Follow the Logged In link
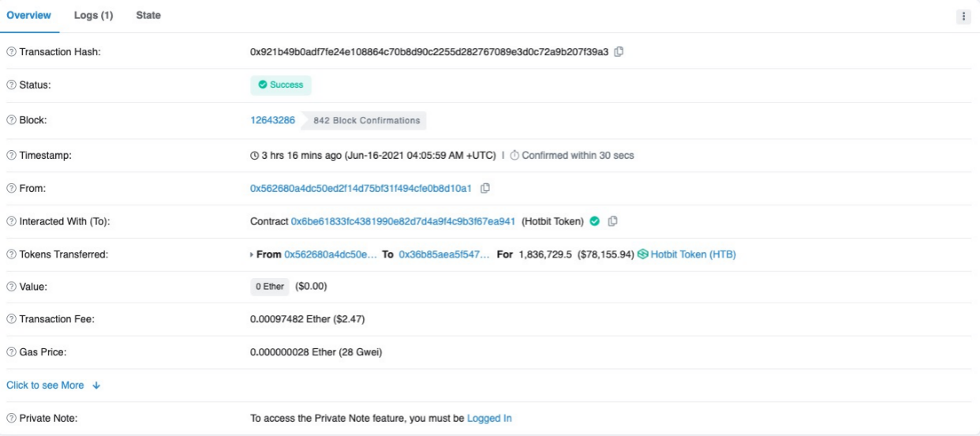Viewport: 980px width, 436px height. tap(489, 419)
